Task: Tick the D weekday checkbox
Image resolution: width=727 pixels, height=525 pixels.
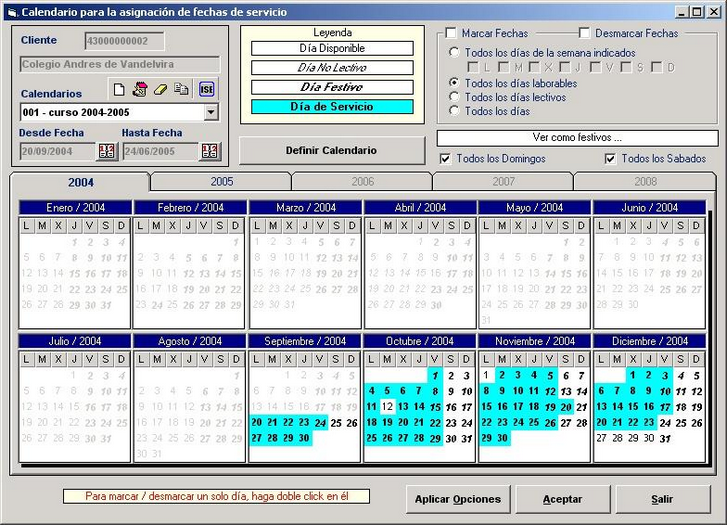Action: (657, 67)
